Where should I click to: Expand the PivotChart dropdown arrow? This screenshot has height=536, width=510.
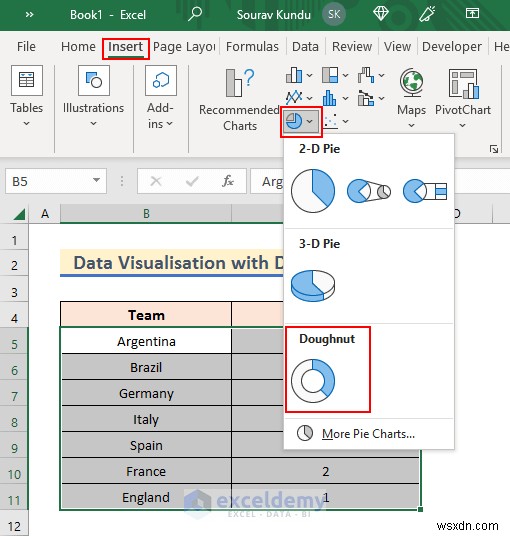coord(462,125)
